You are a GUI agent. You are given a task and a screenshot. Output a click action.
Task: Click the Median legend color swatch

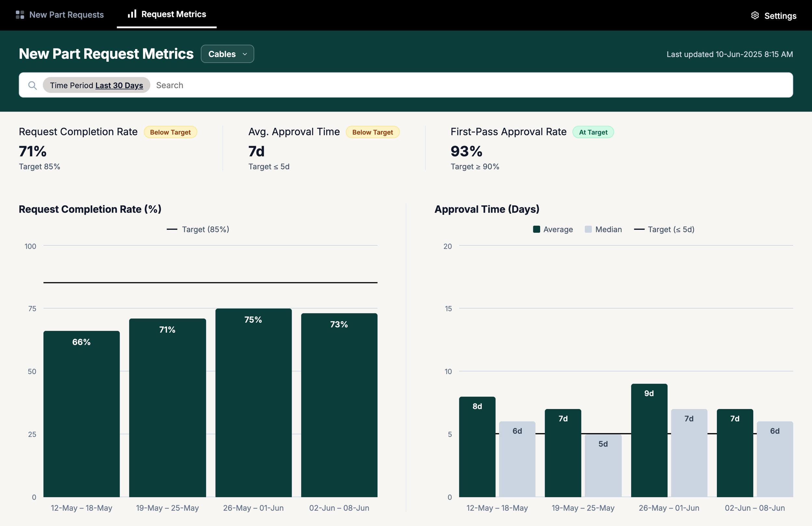click(588, 229)
